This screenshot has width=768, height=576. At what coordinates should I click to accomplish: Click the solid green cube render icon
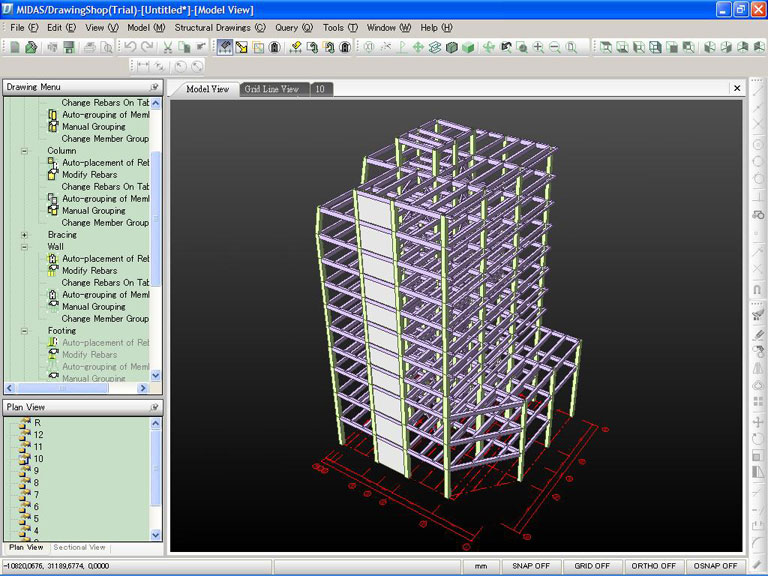coord(468,47)
